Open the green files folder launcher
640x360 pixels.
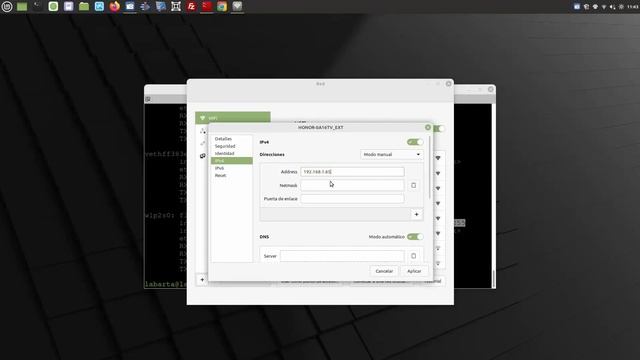pyautogui.click(x=84, y=7)
